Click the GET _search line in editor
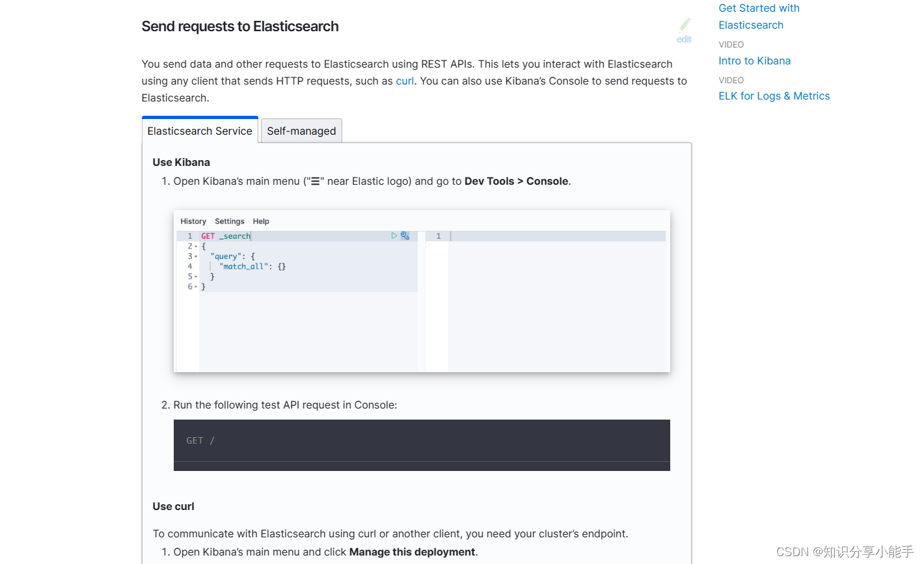 [x=226, y=236]
